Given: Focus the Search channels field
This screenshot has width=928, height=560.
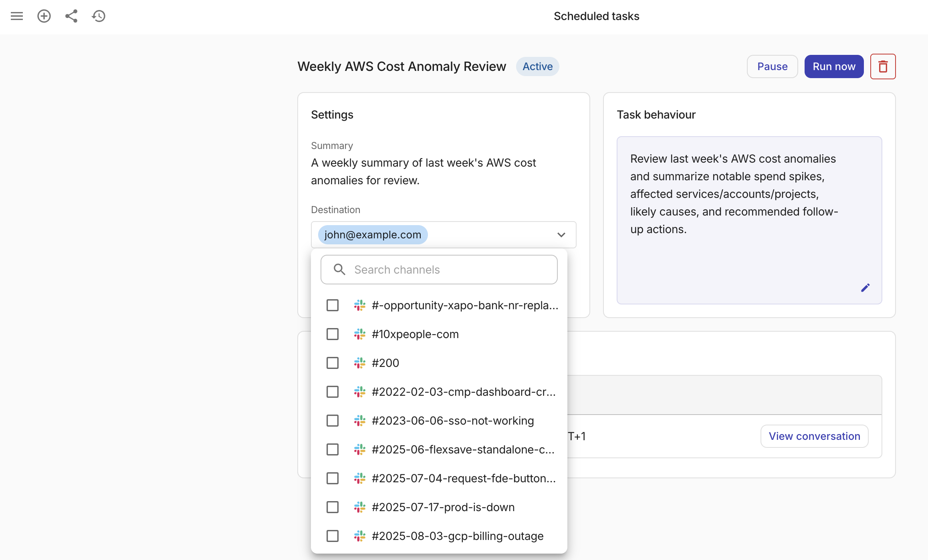Looking at the screenshot, I should pyautogui.click(x=439, y=270).
